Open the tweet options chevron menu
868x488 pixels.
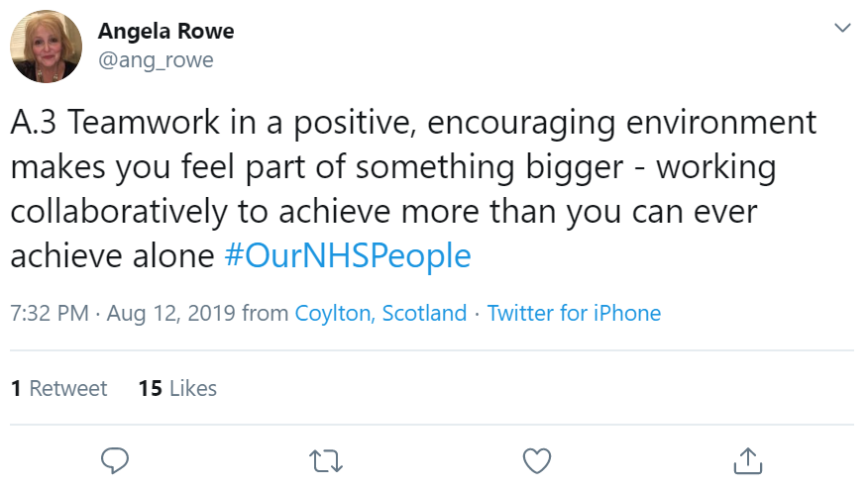(x=842, y=28)
